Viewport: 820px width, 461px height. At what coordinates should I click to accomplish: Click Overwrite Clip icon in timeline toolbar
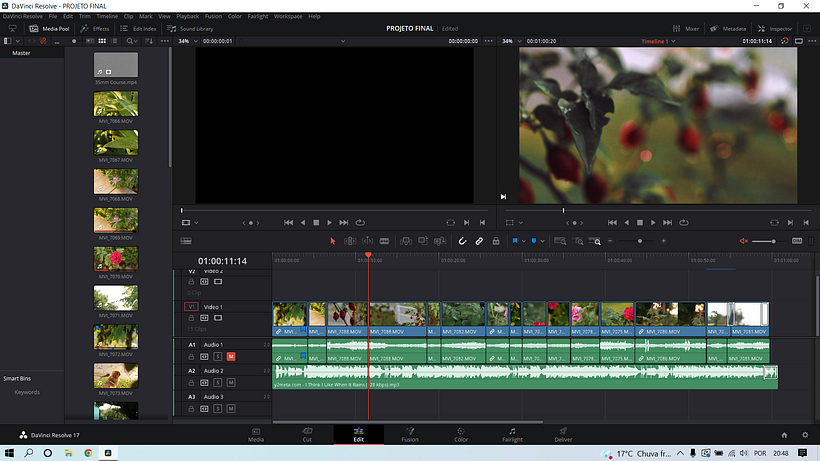point(423,241)
